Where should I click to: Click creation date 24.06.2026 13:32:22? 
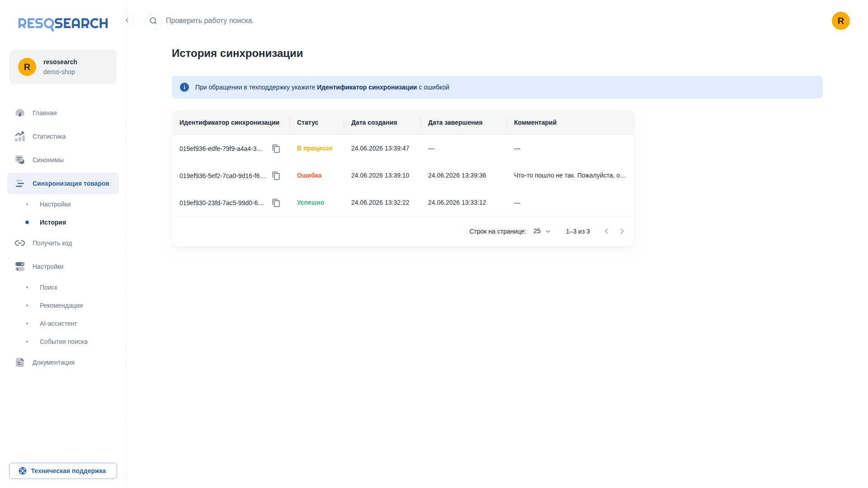click(x=380, y=202)
